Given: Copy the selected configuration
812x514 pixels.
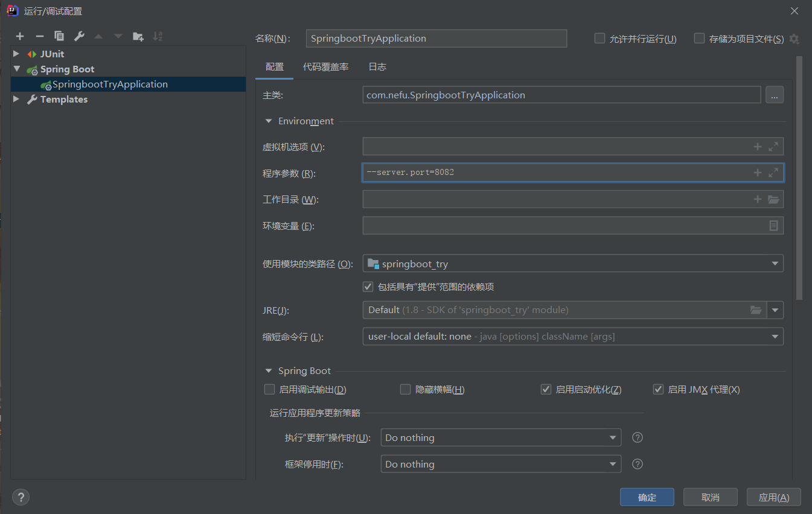Looking at the screenshot, I should (x=59, y=36).
